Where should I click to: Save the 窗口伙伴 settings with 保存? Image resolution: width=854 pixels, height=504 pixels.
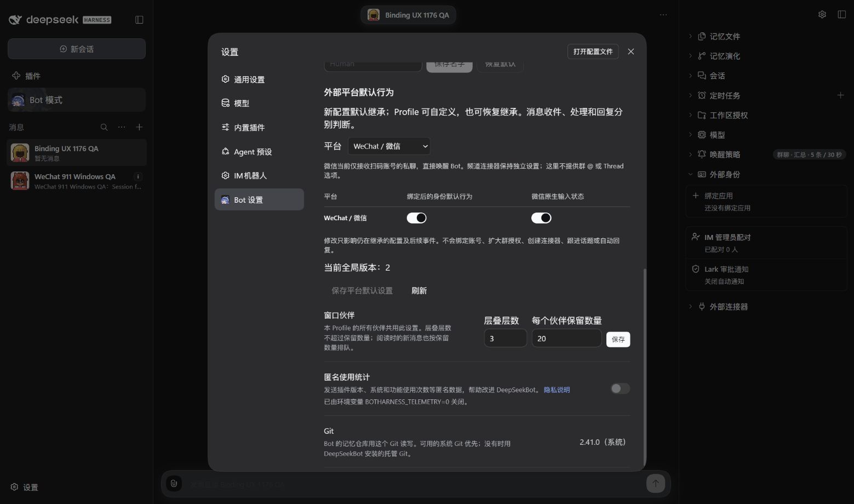pos(618,340)
